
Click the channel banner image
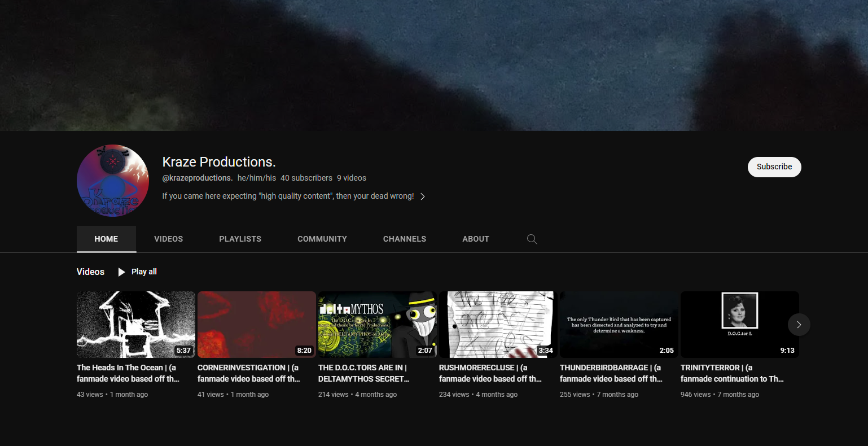click(x=434, y=65)
